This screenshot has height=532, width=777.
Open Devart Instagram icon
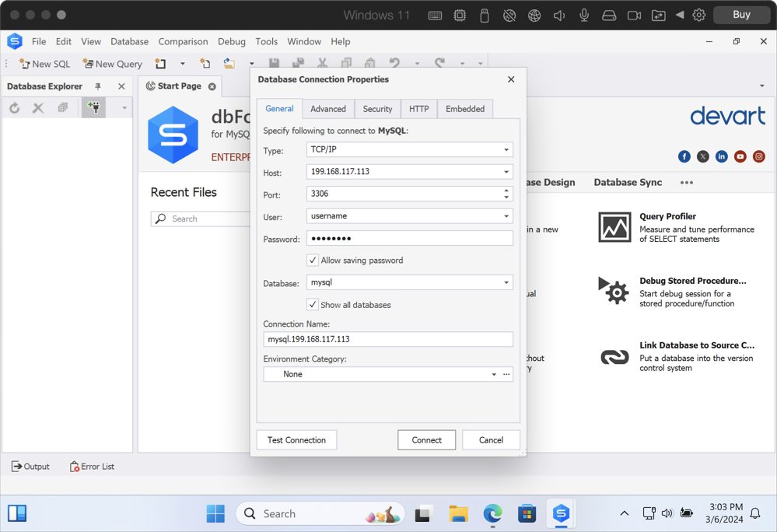(x=758, y=156)
